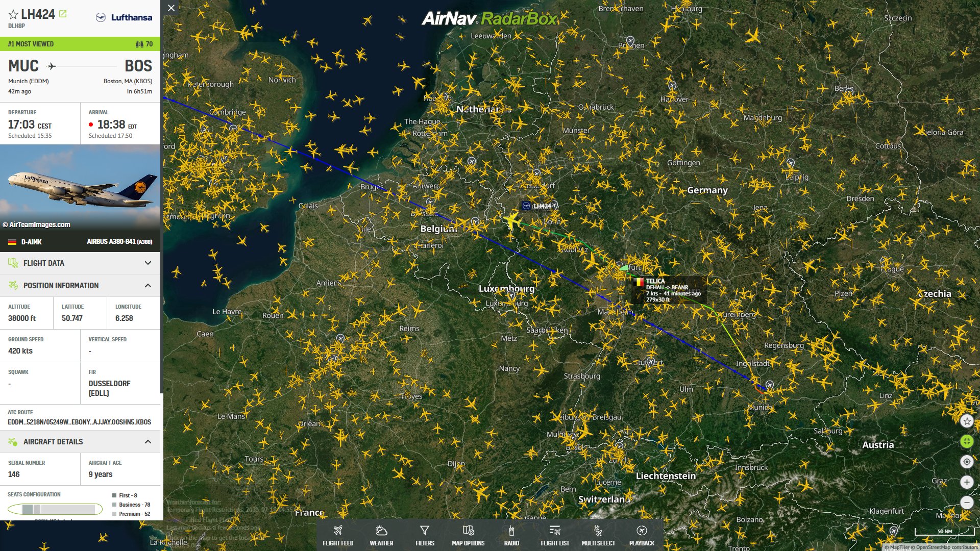Image resolution: width=980 pixels, height=551 pixels.
Task: Click serial number 146 value
Action: click(14, 474)
